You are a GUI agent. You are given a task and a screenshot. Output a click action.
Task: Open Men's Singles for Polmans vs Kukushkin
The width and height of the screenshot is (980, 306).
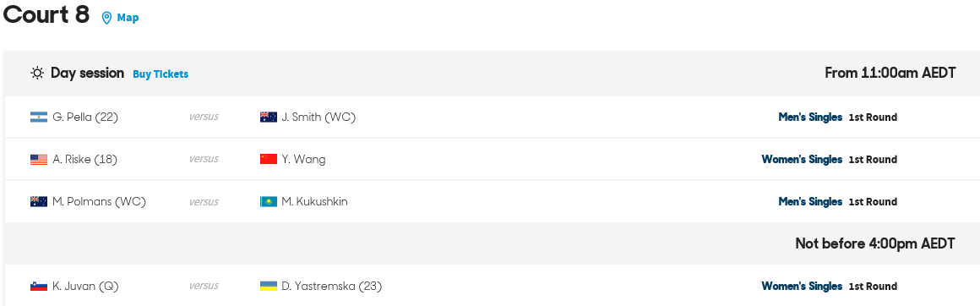[x=810, y=201]
